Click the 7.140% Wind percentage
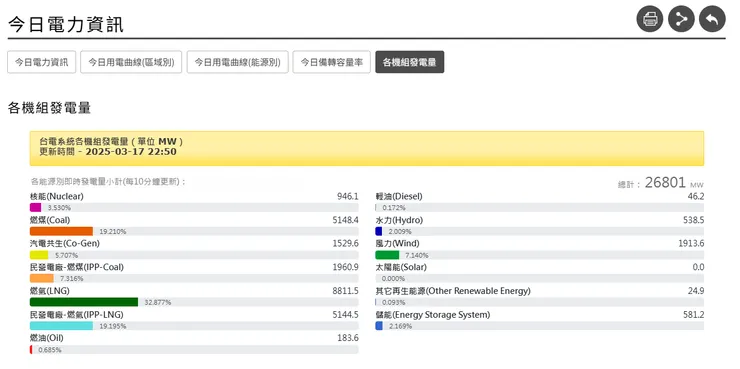740x369 pixels. point(417,255)
